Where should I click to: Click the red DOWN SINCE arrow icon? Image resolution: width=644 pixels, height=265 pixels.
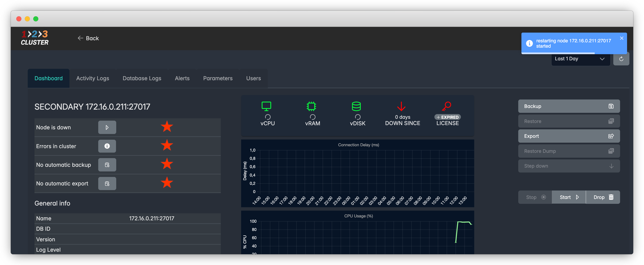401,106
